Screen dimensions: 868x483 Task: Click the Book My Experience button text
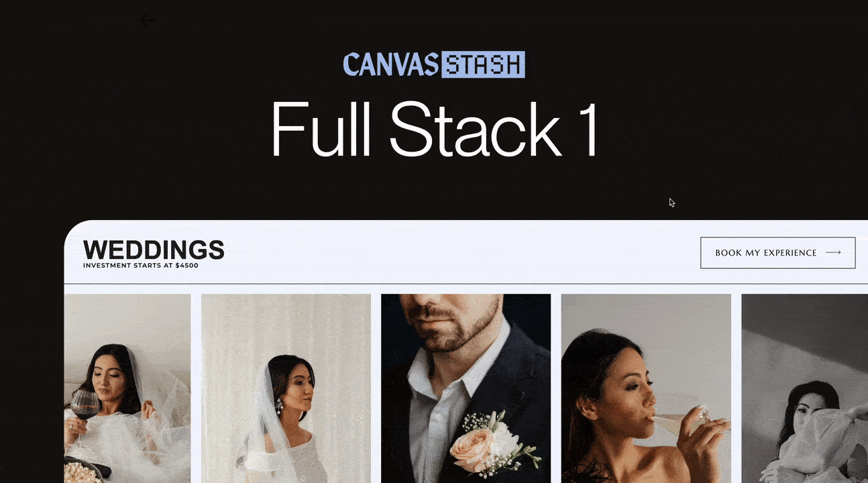tap(766, 253)
